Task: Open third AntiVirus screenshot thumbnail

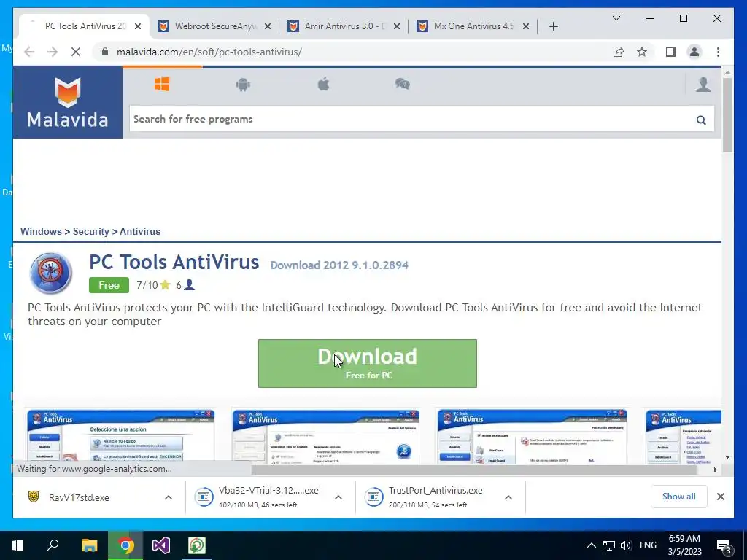Action: [532, 437]
